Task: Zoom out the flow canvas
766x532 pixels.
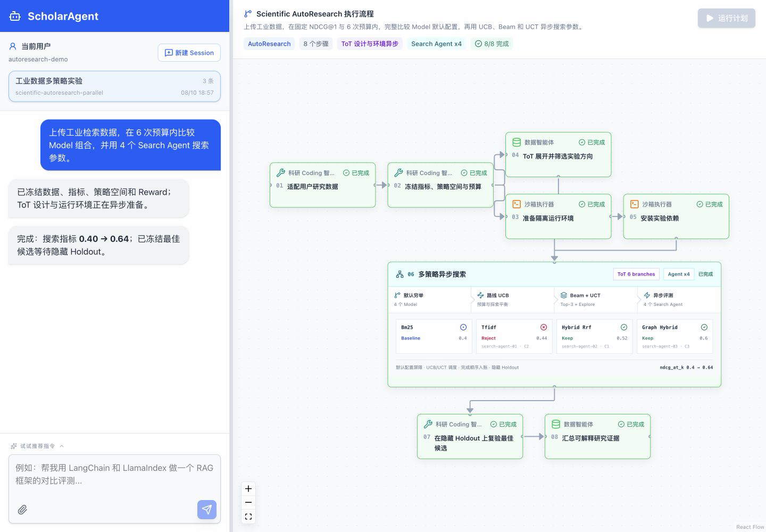Action: point(248,502)
